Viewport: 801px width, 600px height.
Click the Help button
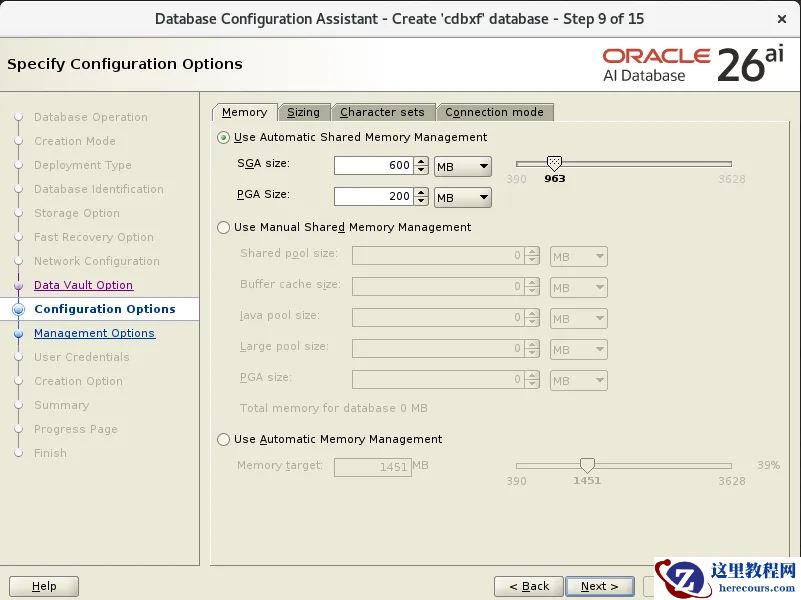(44, 586)
